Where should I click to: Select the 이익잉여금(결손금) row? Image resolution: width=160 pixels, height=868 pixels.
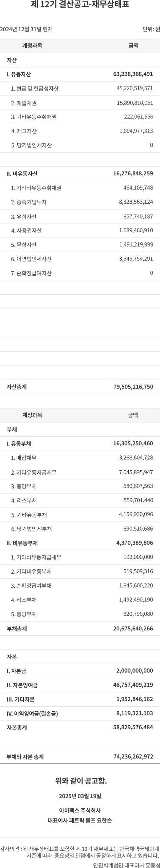click(x=80, y=714)
